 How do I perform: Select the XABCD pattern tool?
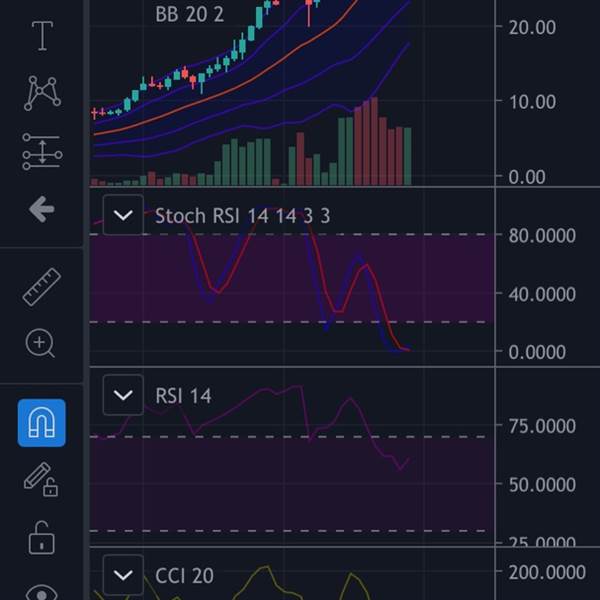pyautogui.click(x=42, y=93)
